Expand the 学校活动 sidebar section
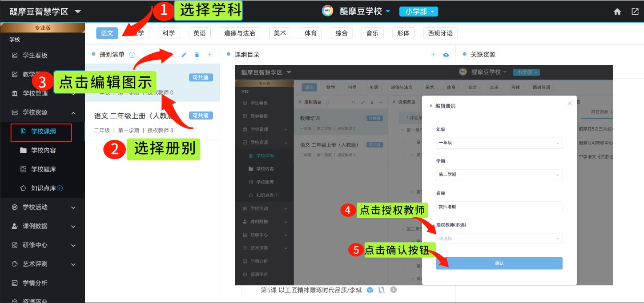 click(42, 207)
